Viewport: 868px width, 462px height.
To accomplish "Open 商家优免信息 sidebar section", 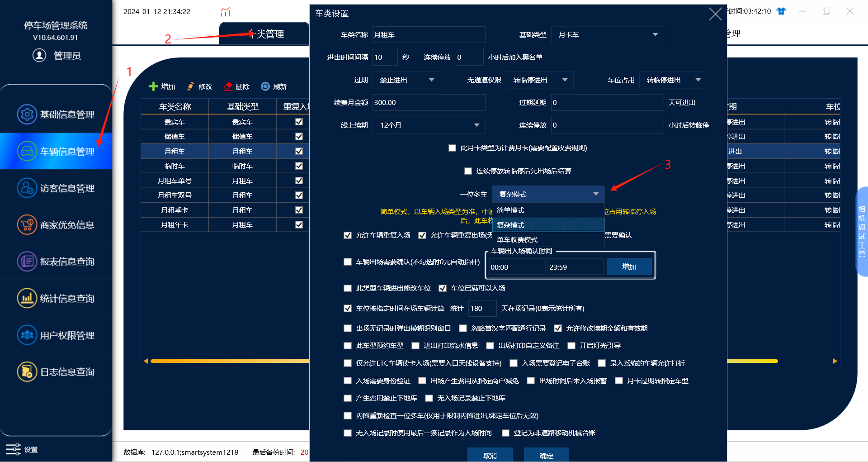I will pos(56,224).
